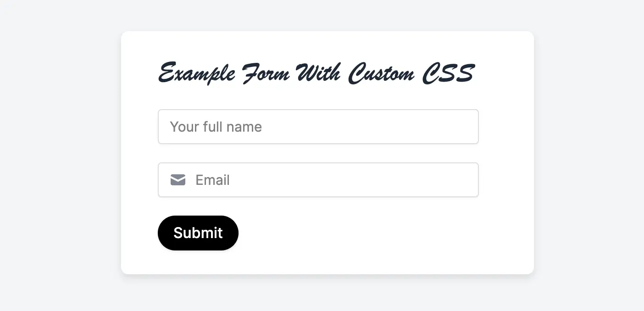This screenshot has width=644, height=311.
Task: Click the mail glyph beside Email placeholder
Action: point(178,180)
